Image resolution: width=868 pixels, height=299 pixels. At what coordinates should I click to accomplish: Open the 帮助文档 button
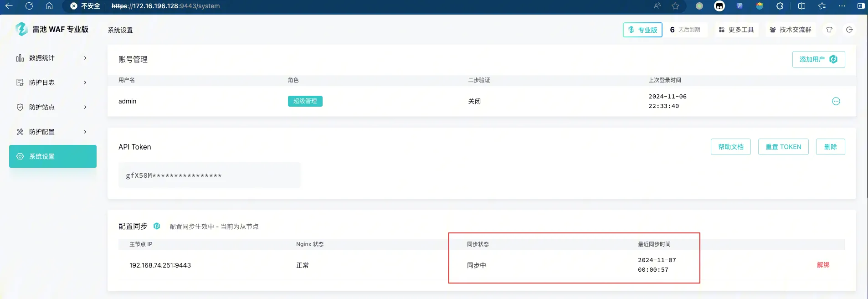point(730,147)
